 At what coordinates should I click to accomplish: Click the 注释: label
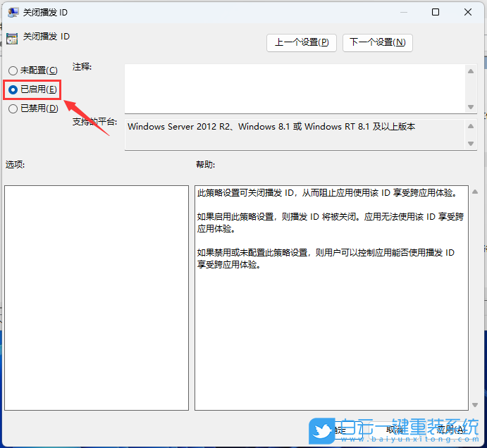coord(82,67)
